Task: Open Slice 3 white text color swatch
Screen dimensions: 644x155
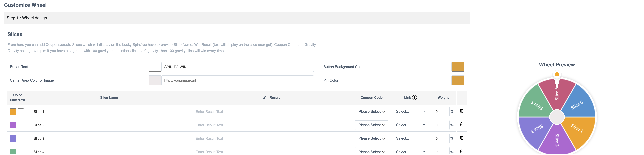Action: click(x=21, y=139)
